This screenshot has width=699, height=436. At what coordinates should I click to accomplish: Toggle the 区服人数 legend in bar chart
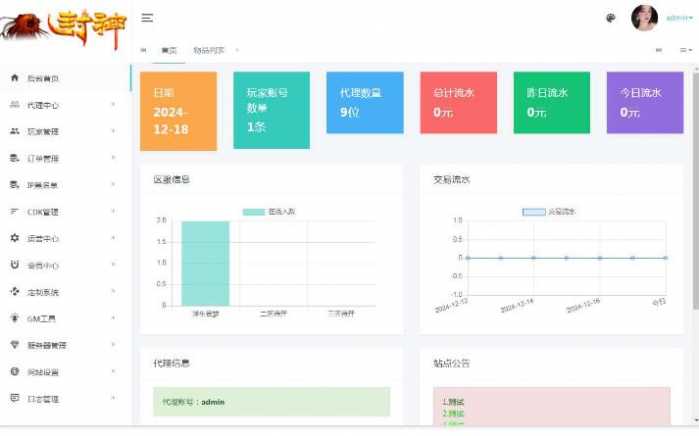[x=269, y=212]
